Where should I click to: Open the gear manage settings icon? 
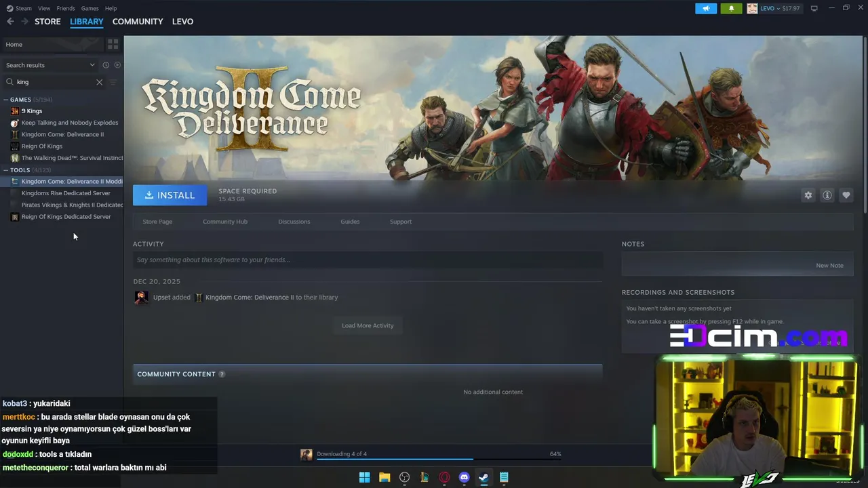click(808, 195)
